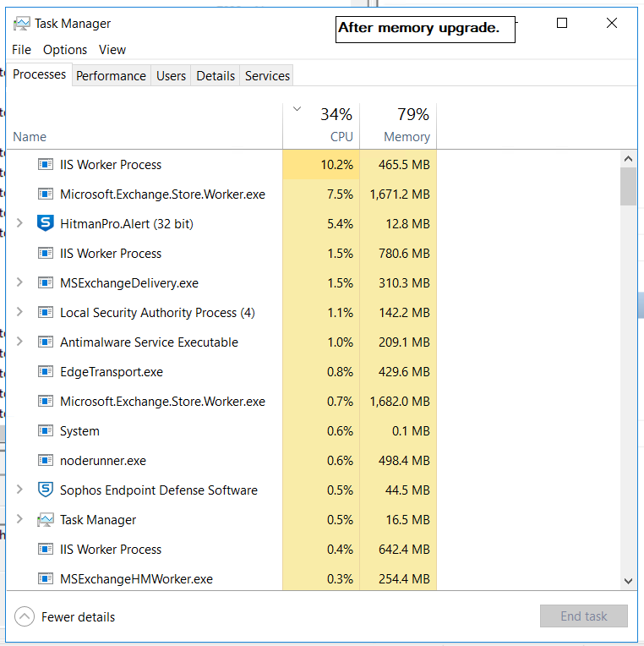Click the 44.5 MB memory value
The height and width of the screenshot is (646, 644).
click(407, 490)
